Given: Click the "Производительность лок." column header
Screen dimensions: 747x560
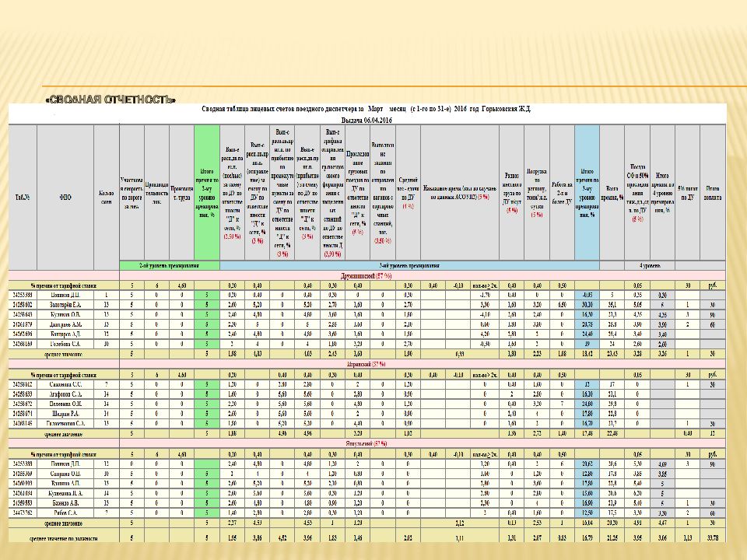Looking at the screenshot, I should click(156, 194).
